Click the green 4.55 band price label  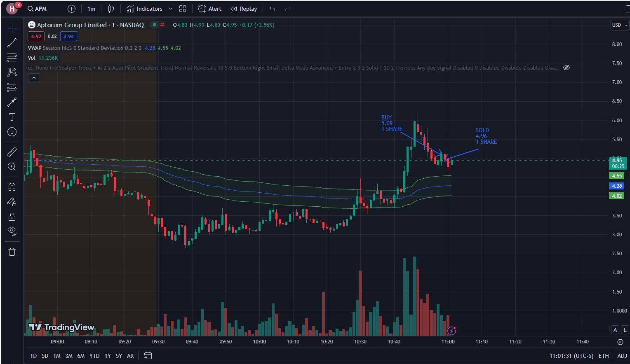click(x=617, y=175)
